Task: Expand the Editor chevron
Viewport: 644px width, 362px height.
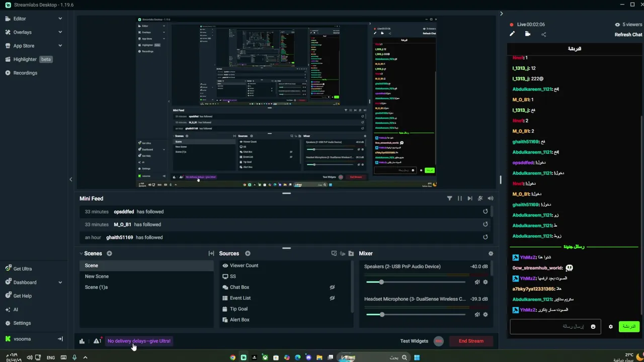Action: (x=60, y=19)
